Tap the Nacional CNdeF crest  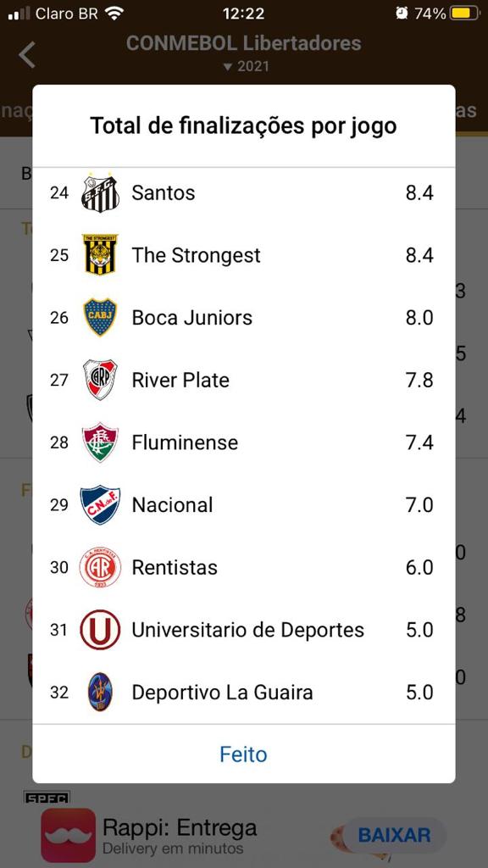click(x=100, y=505)
